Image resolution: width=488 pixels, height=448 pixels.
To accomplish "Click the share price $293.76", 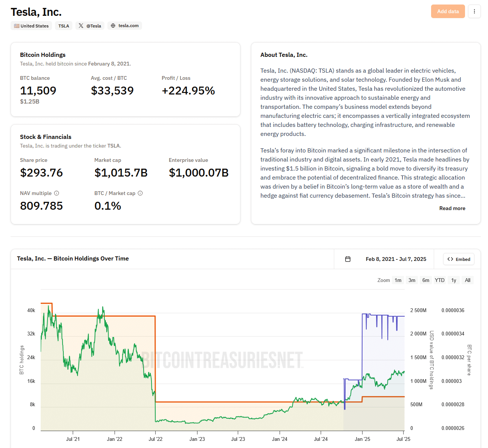I will [x=41, y=173].
